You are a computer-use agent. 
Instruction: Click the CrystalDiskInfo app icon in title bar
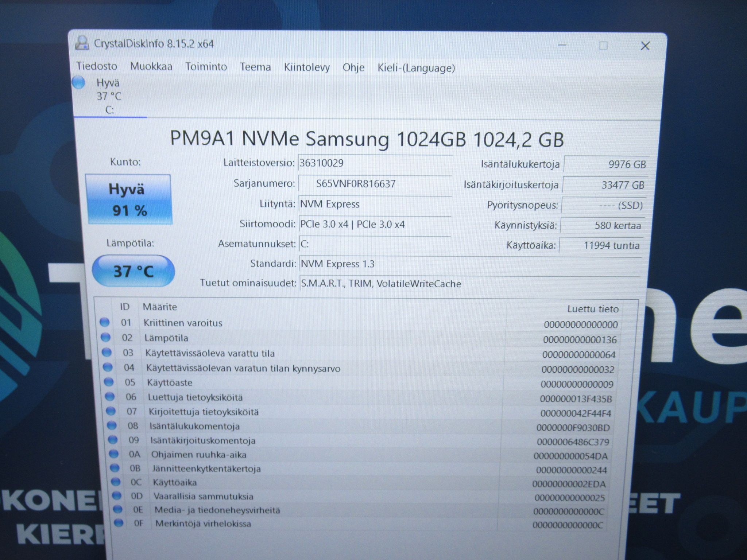point(82,43)
